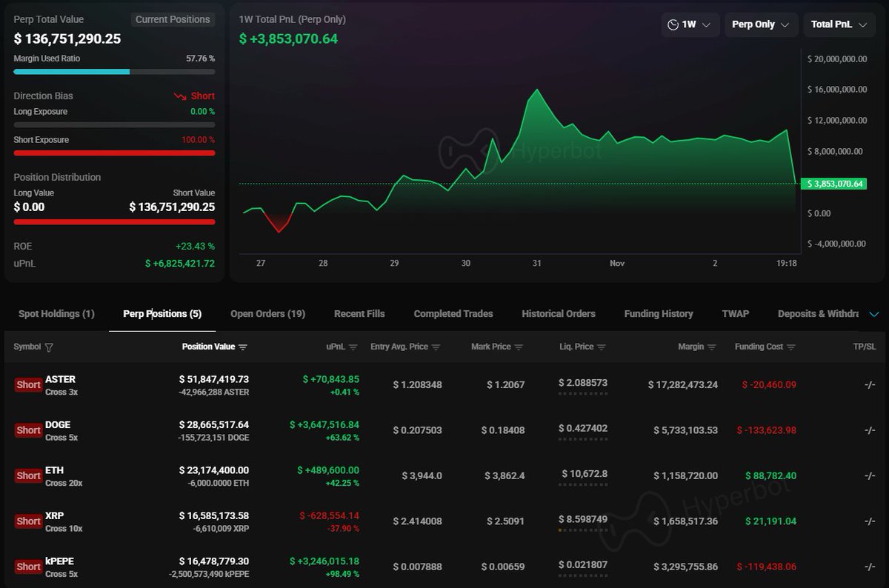Image resolution: width=889 pixels, height=588 pixels.
Task: Click the Current Positions button
Action: pos(173,20)
